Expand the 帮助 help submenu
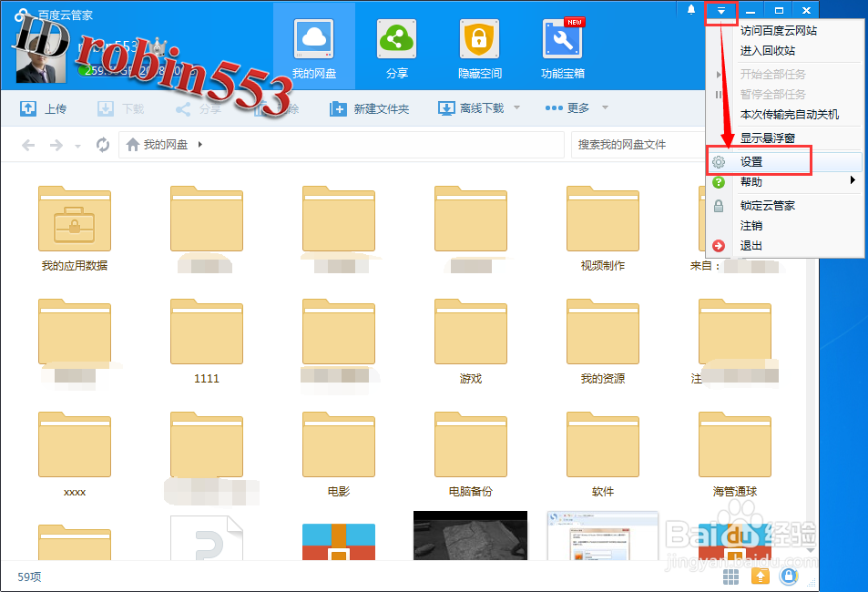The height and width of the screenshot is (592, 868). click(x=784, y=181)
